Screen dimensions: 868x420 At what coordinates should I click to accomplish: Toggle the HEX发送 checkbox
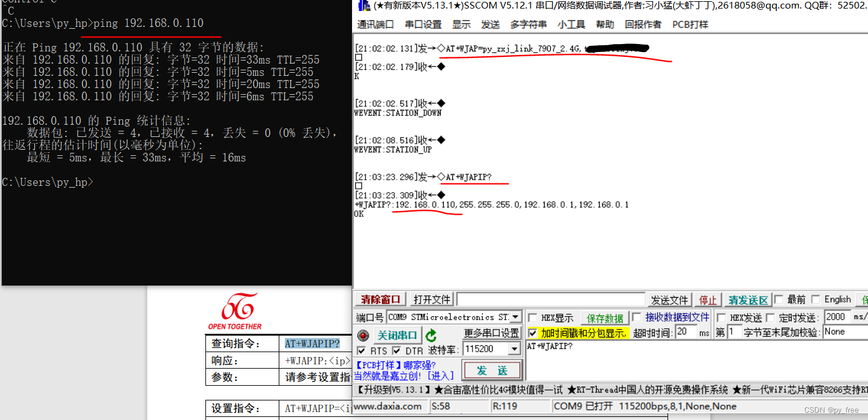(721, 318)
